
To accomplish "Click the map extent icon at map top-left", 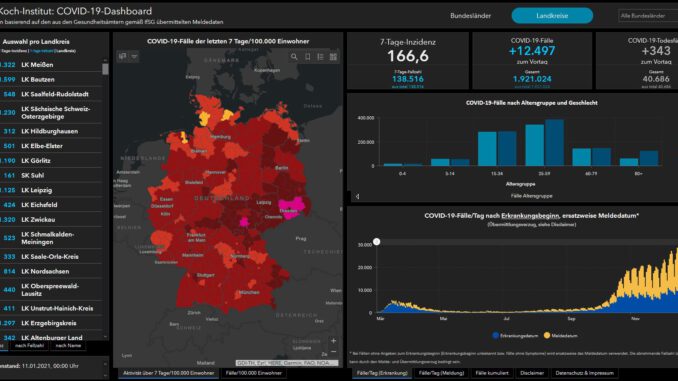I will pos(123,56).
